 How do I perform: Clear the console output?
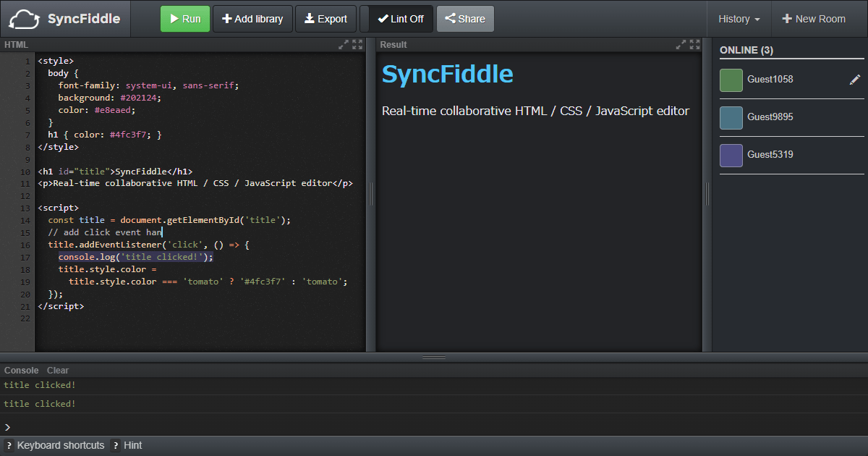pos(58,371)
